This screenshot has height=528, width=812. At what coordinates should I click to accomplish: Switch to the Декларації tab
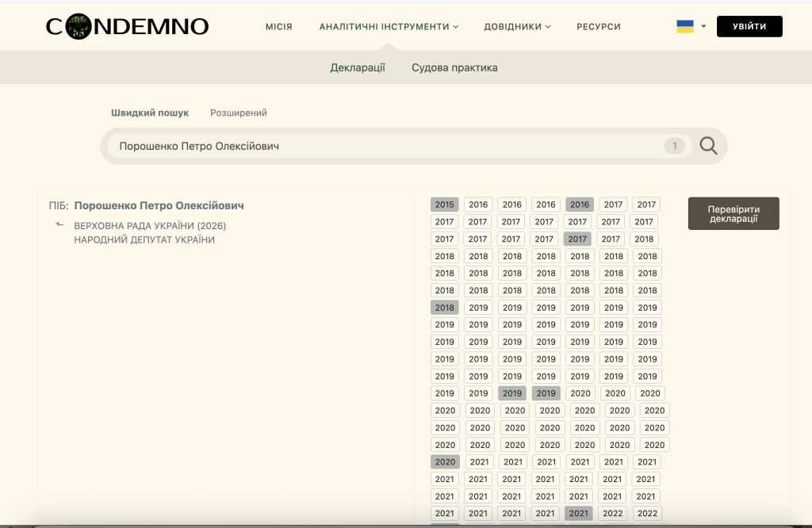358,68
